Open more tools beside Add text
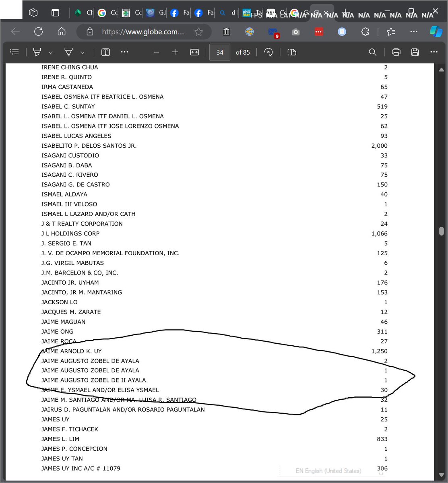This screenshot has width=448, height=483. pyautogui.click(x=124, y=52)
